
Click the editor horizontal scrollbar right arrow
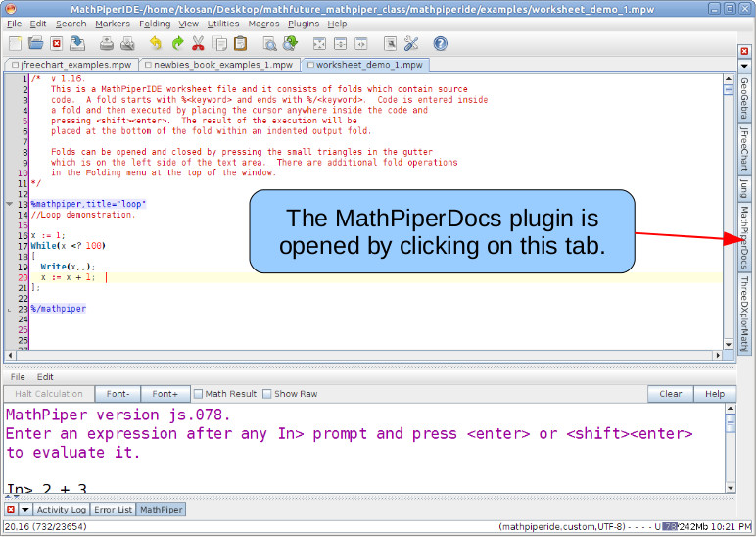click(x=718, y=355)
